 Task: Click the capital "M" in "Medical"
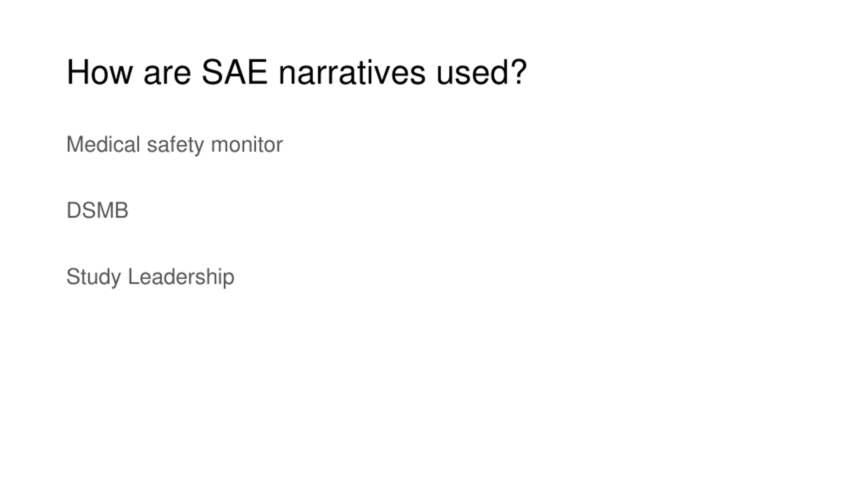click(x=75, y=144)
